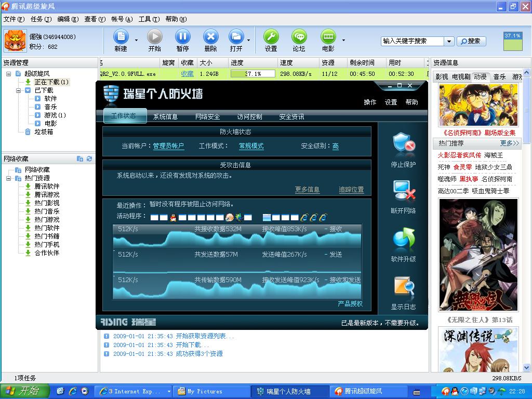
Task: Click the QQ penguin icon in 活动程序 row
Action: tap(173, 218)
